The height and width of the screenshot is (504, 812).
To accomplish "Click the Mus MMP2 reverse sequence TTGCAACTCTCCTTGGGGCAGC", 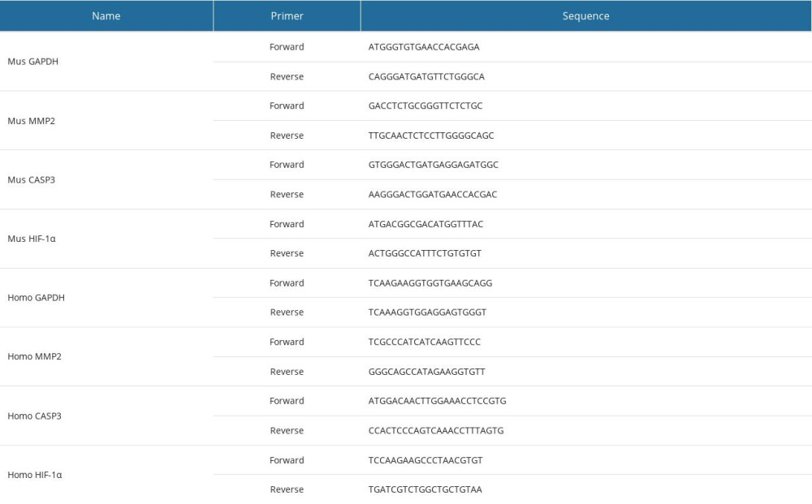I will tap(431, 136).
